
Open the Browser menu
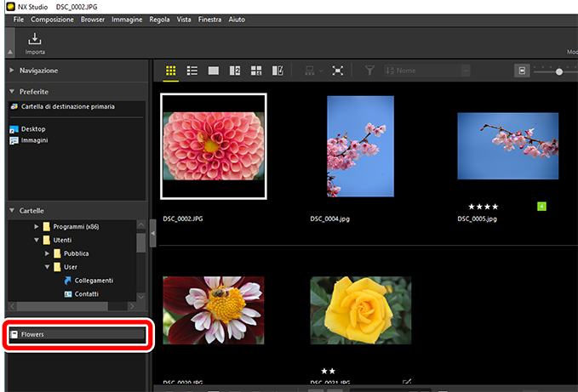pos(93,20)
